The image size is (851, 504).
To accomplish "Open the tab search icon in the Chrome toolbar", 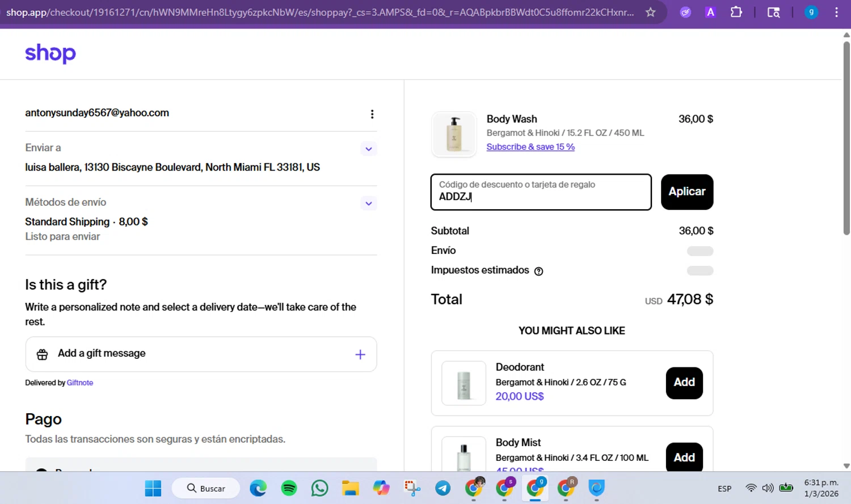I will 773,12.
